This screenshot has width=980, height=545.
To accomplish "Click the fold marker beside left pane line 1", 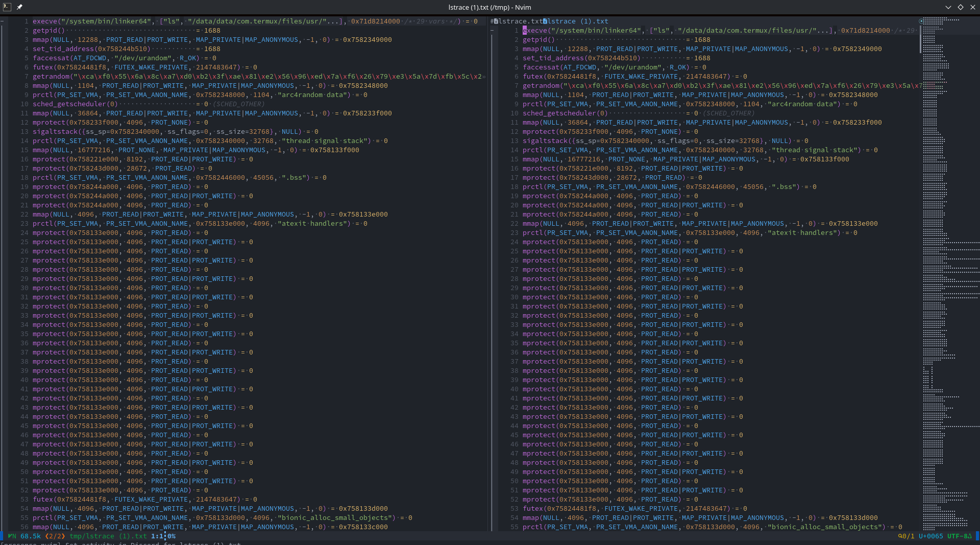I will (x=3, y=21).
